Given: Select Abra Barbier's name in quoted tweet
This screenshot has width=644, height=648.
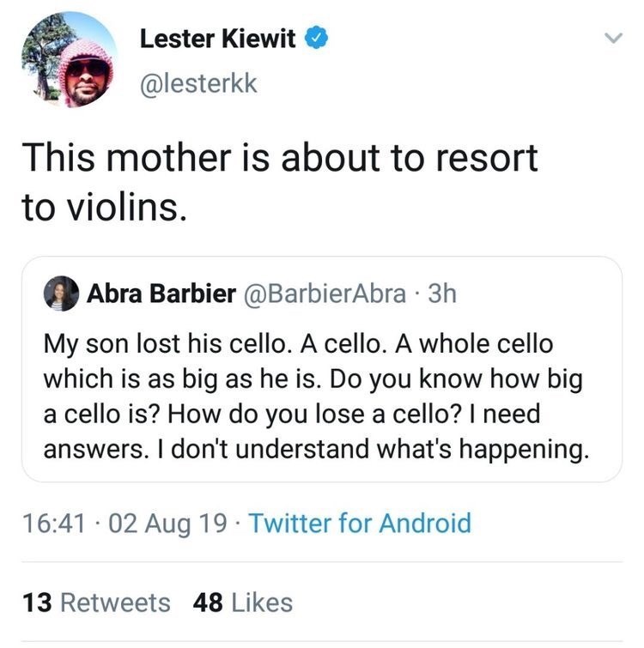Looking at the screenshot, I should pos(161,294).
